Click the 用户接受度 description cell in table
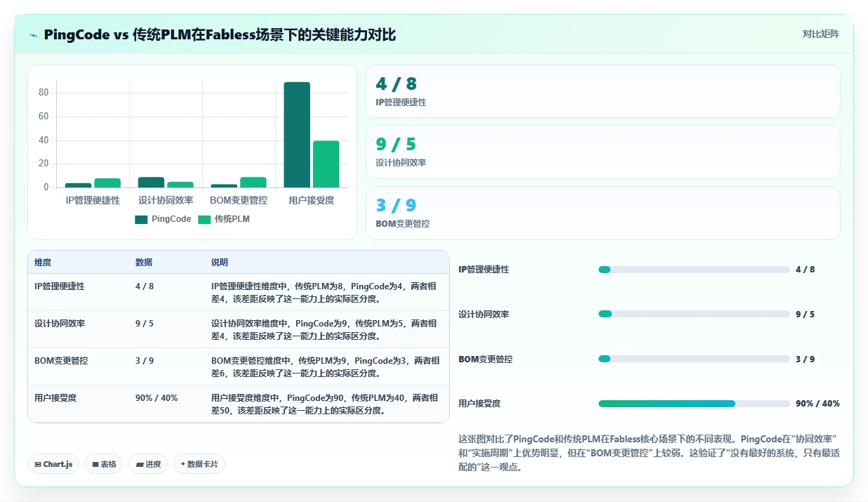This screenshot has height=502, width=868. 326,404
